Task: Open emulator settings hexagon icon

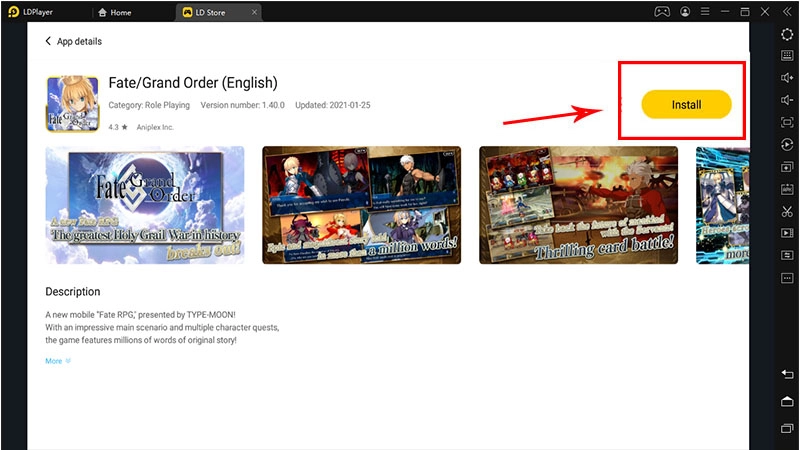Action: pos(787,34)
